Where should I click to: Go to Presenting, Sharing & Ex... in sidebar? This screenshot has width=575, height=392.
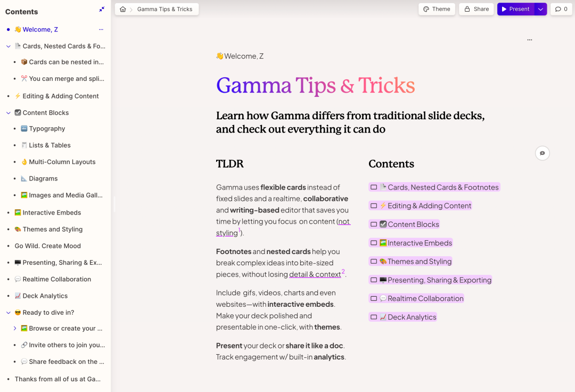click(x=58, y=263)
